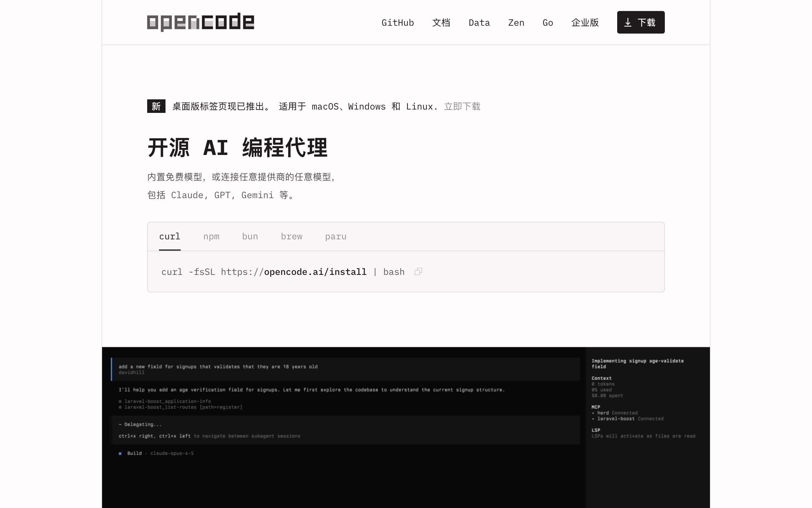The height and width of the screenshot is (508, 812).
Task: Switch to the brew tab
Action: (292, 237)
